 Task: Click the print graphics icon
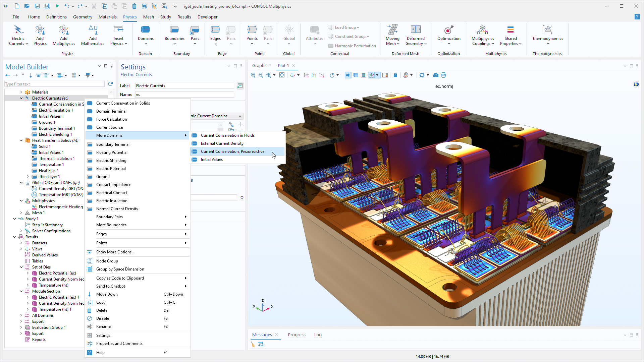443,75
